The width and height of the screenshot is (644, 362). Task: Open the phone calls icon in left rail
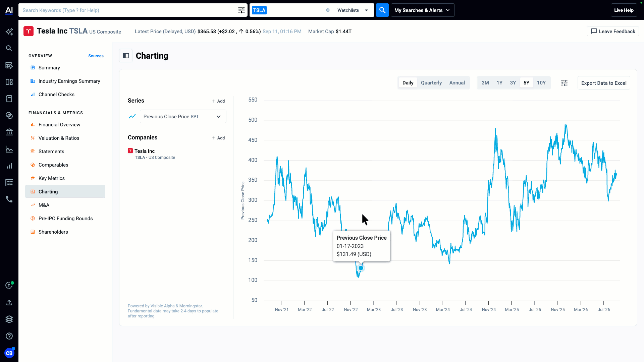tap(9, 199)
